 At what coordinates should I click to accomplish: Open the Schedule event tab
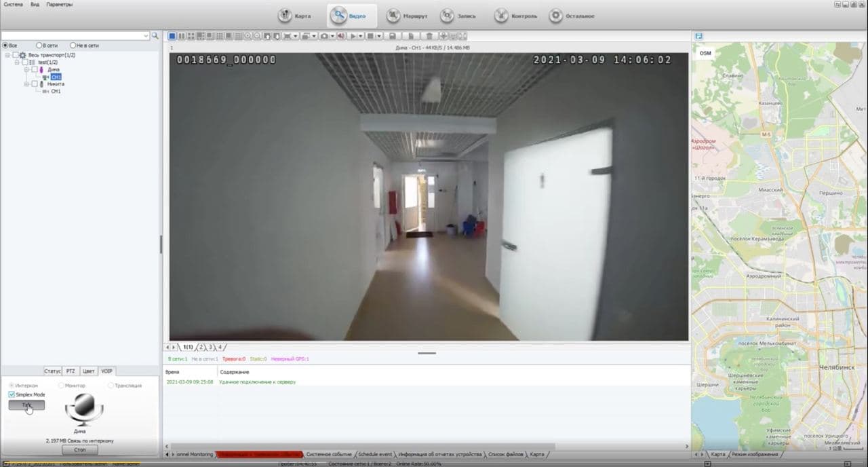pyautogui.click(x=375, y=454)
